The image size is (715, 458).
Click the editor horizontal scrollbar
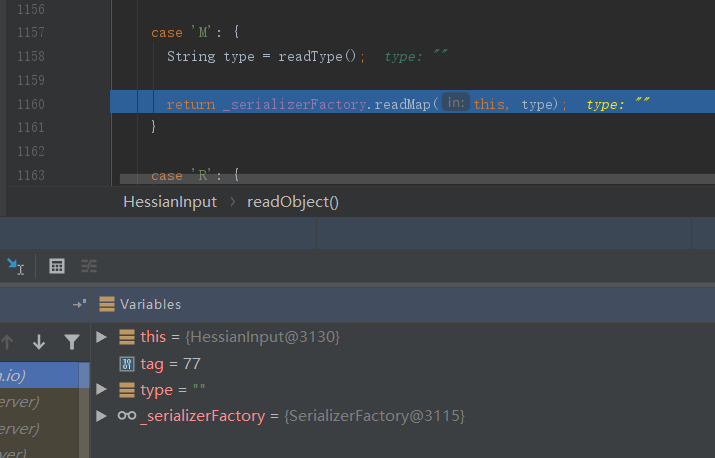click(x=400, y=179)
